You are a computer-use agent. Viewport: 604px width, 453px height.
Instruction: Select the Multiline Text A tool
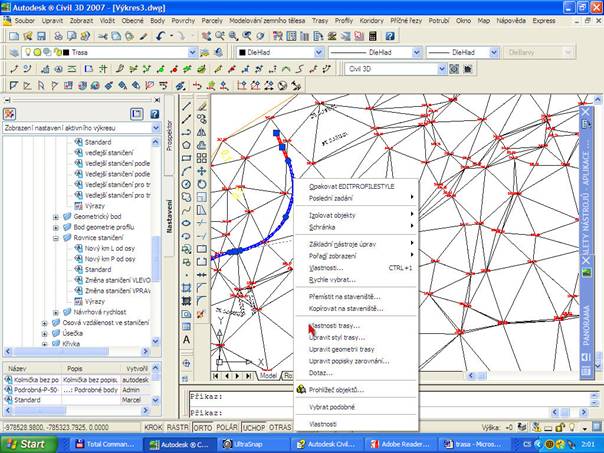[x=186, y=340]
